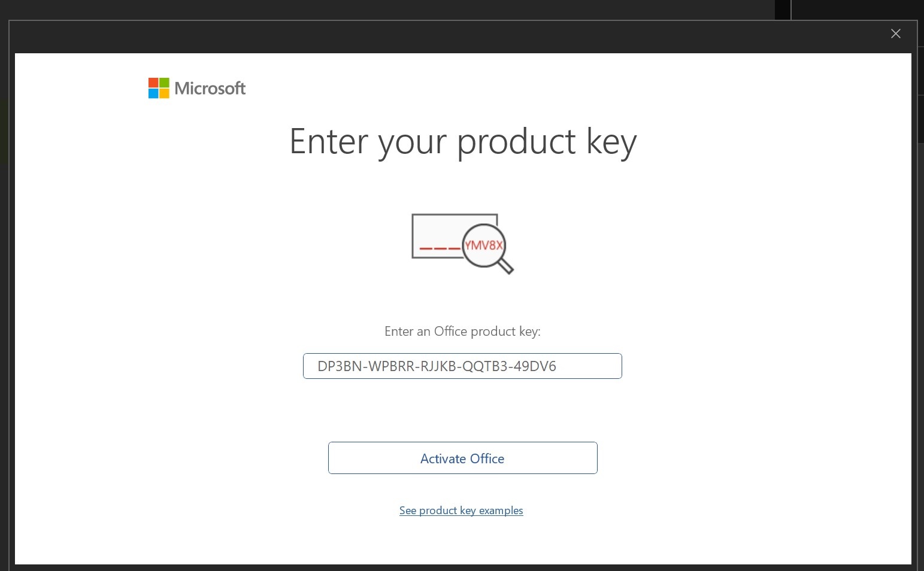Image resolution: width=924 pixels, height=571 pixels.
Task: Click the Microsoft four-square logo
Action: click(159, 88)
